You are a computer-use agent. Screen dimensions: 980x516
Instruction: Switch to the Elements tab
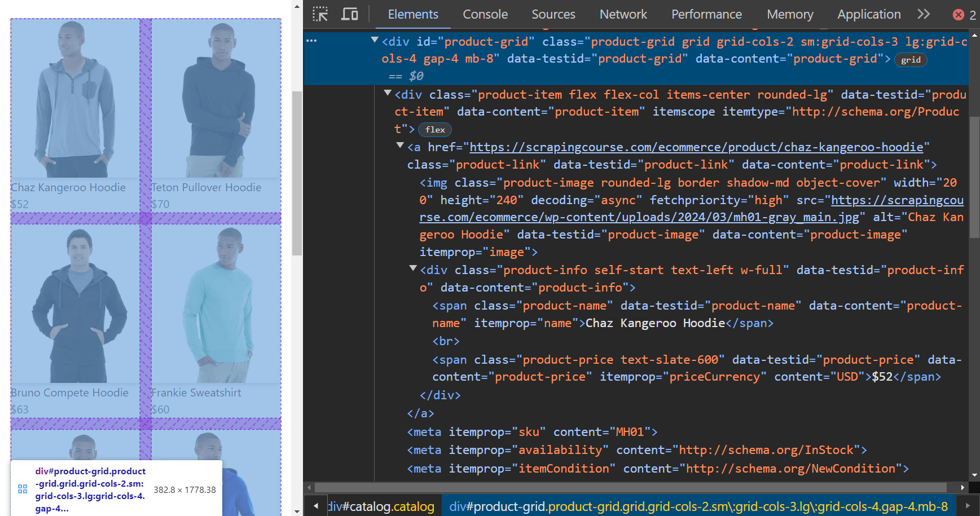click(413, 14)
